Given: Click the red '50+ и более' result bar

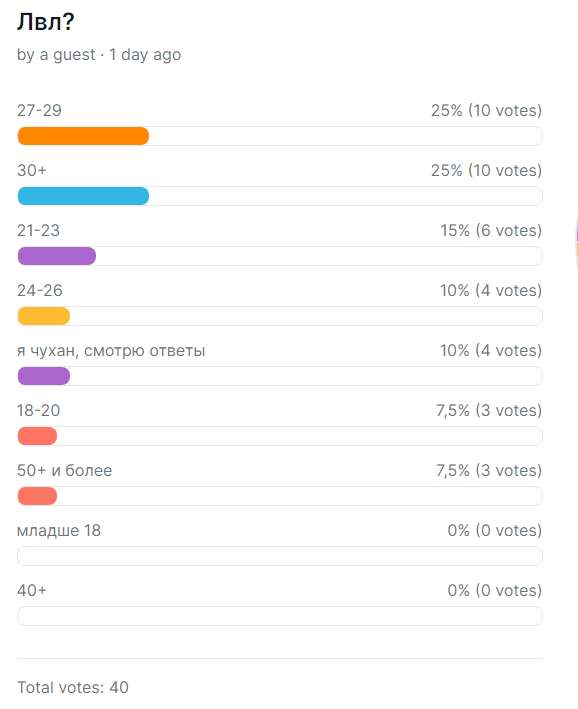Looking at the screenshot, I should tap(37, 496).
